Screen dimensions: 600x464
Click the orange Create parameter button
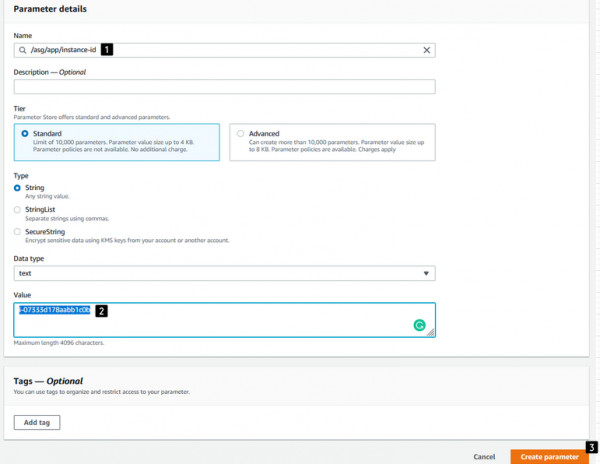[549, 456]
